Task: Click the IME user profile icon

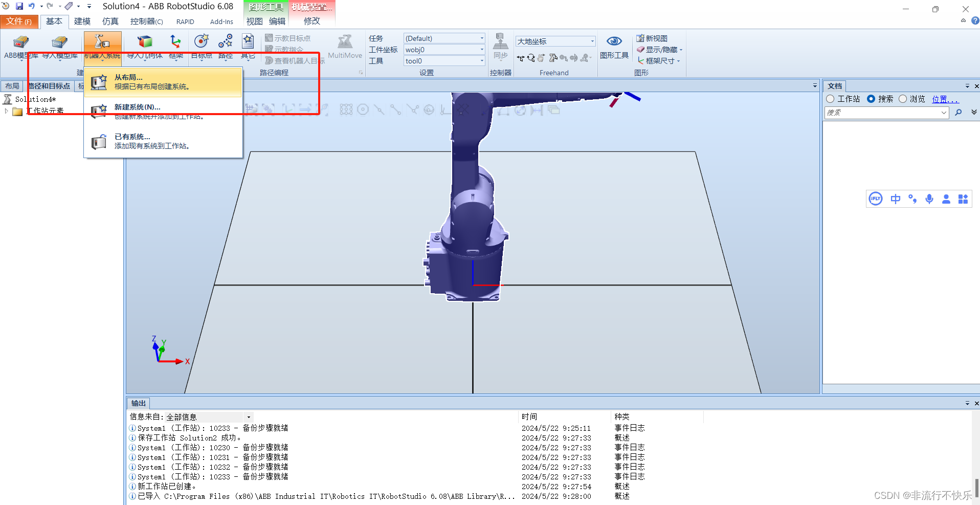Action: coord(946,199)
